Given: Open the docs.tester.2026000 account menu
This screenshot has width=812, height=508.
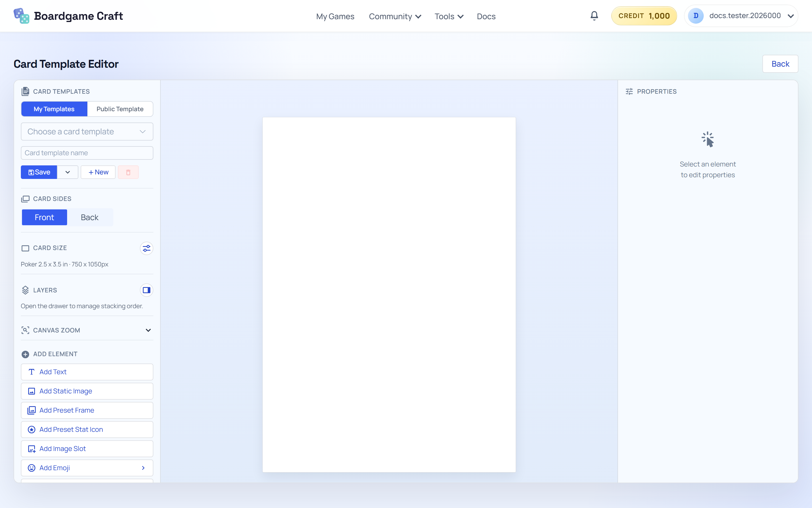Looking at the screenshot, I should pyautogui.click(x=741, y=16).
